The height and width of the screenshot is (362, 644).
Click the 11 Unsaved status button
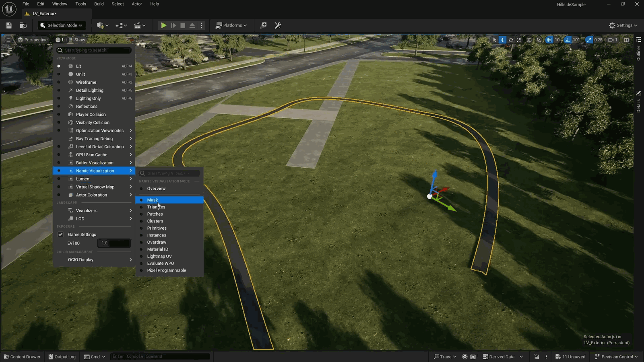point(571,357)
